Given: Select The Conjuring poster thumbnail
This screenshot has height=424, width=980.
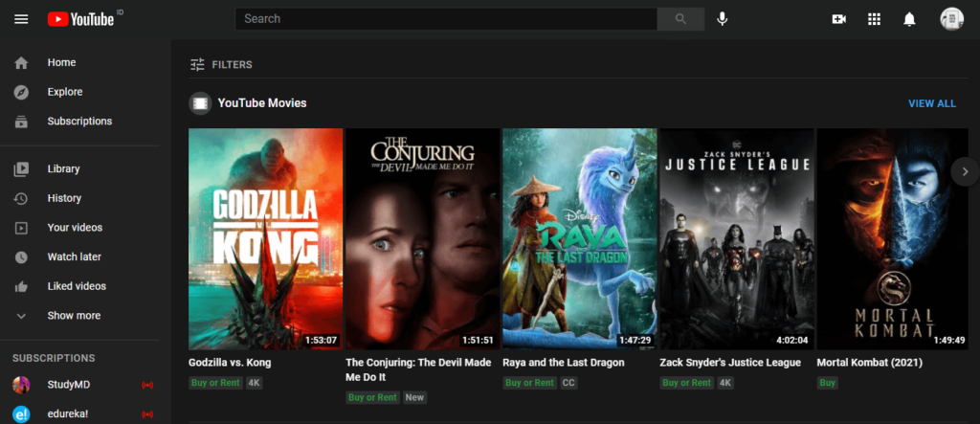Looking at the screenshot, I should pos(422,239).
